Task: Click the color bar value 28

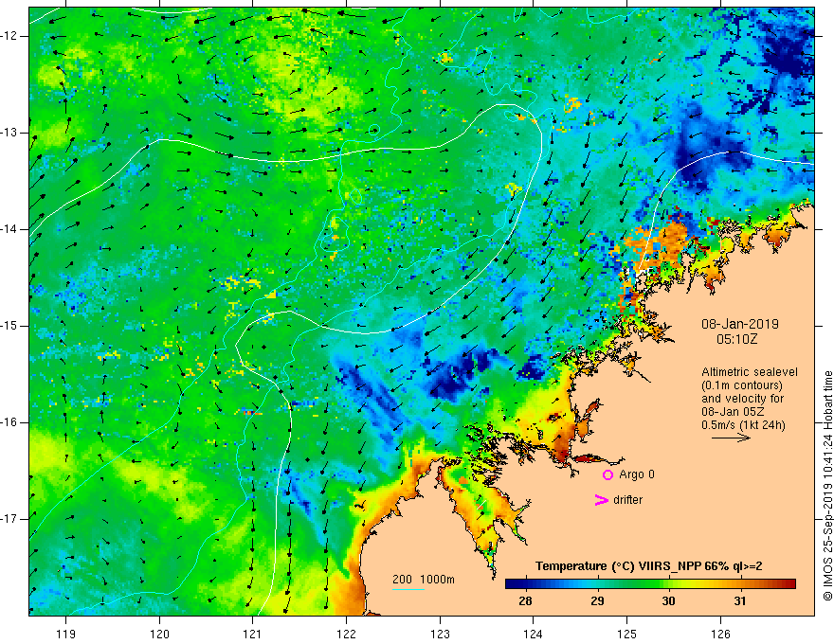Action: click(525, 601)
